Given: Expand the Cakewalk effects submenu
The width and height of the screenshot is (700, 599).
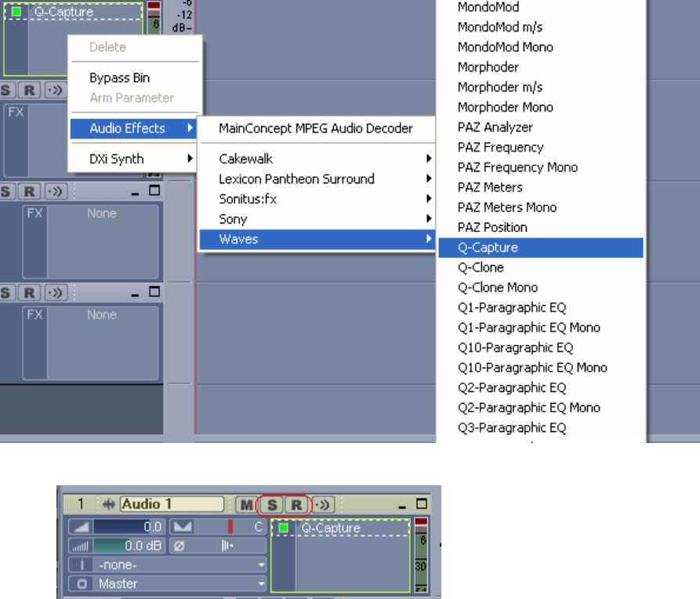Looking at the screenshot, I should [317, 158].
